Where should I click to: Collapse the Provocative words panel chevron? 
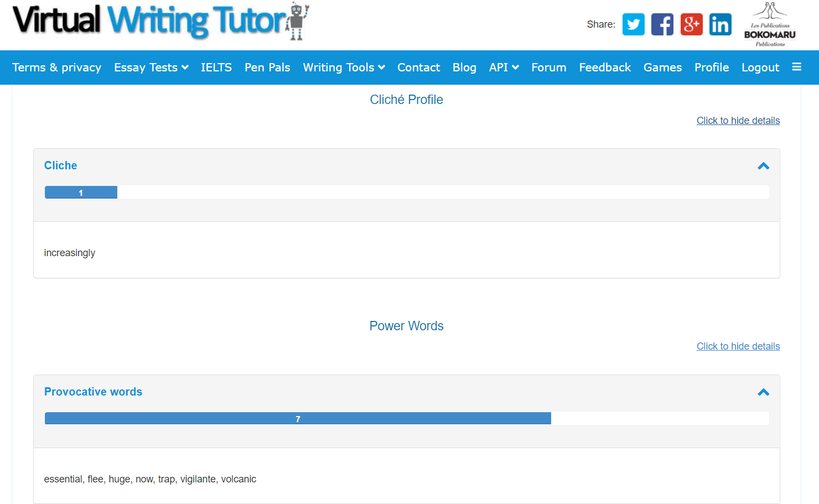click(x=763, y=392)
